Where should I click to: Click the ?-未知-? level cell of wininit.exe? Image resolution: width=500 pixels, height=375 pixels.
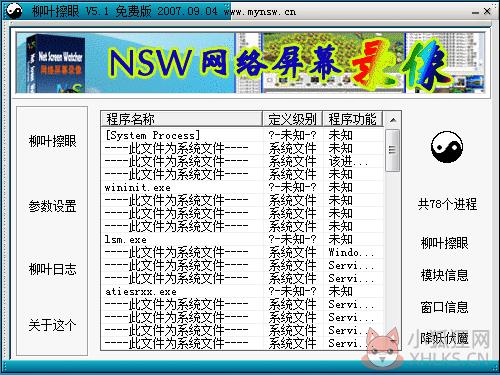click(x=292, y=187)
